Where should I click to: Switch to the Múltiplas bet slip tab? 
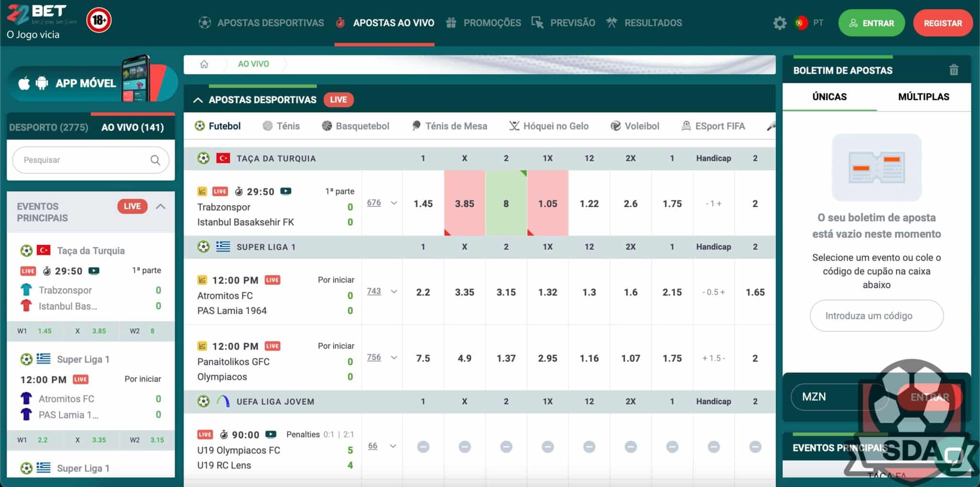tap(923, 97)
